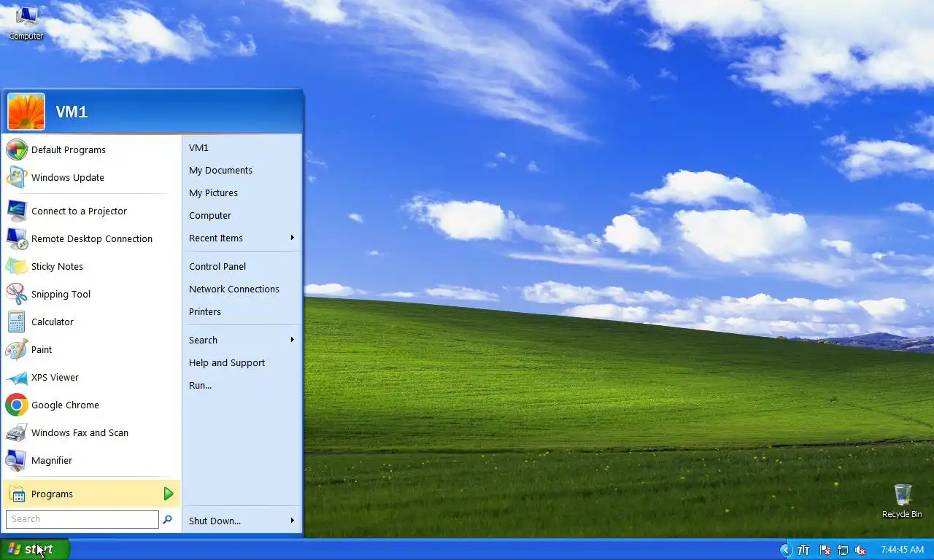Screen dimensions: 934x560
Task: Start Remote Desktop Connection
Action: [x=91, y=238]
